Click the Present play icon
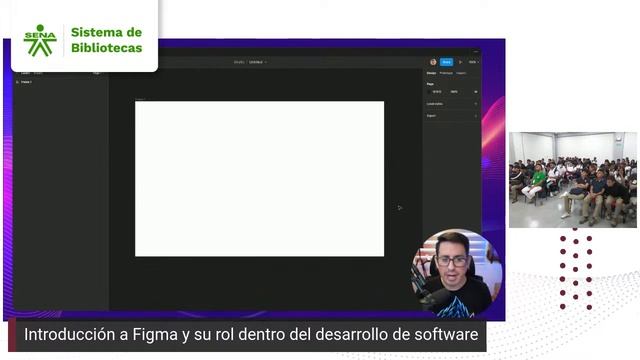Screen dimensions: 640x360 coord(460,62)
